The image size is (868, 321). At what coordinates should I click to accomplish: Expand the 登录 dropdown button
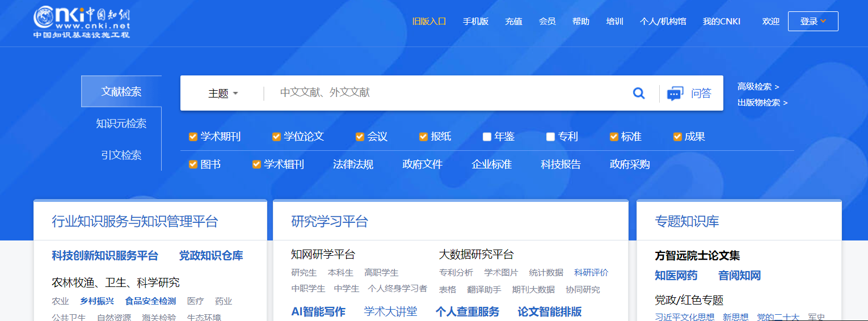click(x=813, y=22)
